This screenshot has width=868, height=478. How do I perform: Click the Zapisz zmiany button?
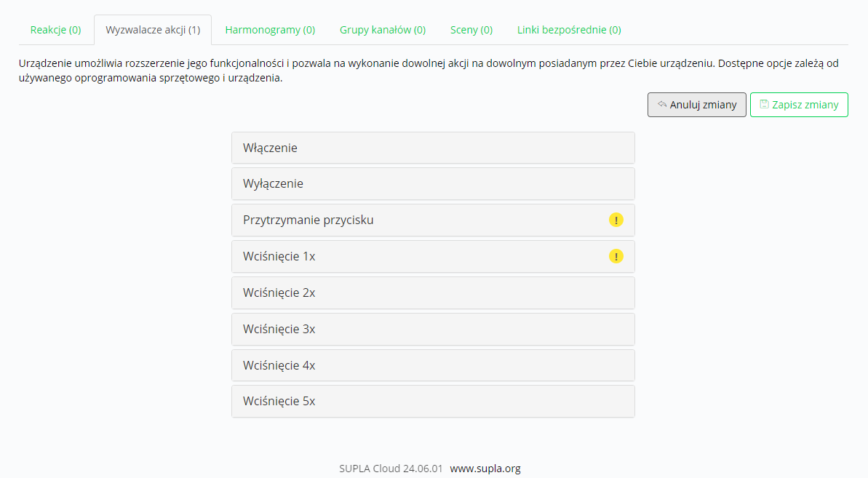(799, 105)
